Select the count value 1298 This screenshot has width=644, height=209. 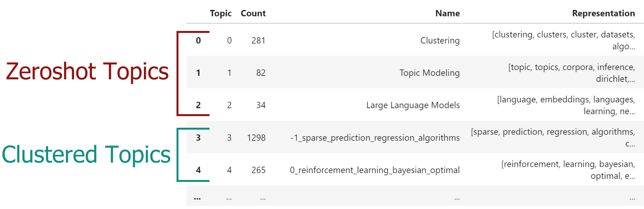[256, 138]
